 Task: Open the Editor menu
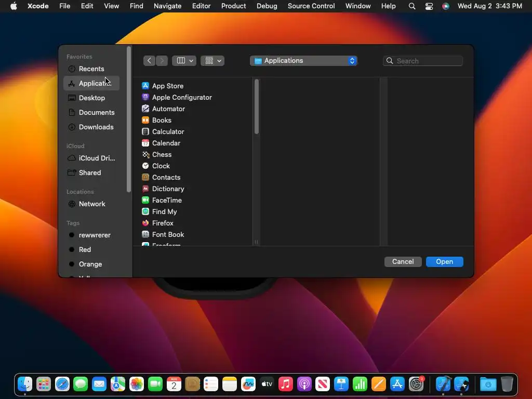[x=201, y=6]
